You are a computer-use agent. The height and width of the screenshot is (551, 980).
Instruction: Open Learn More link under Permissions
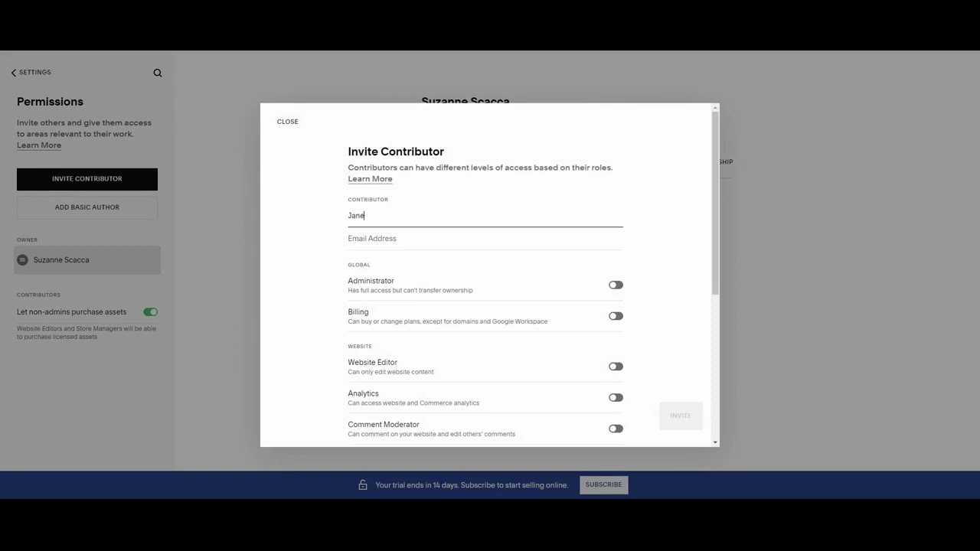(39, 145)
